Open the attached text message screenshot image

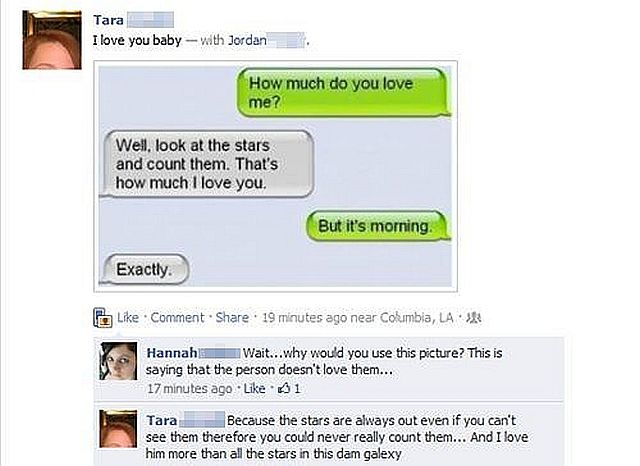(276, 176)
